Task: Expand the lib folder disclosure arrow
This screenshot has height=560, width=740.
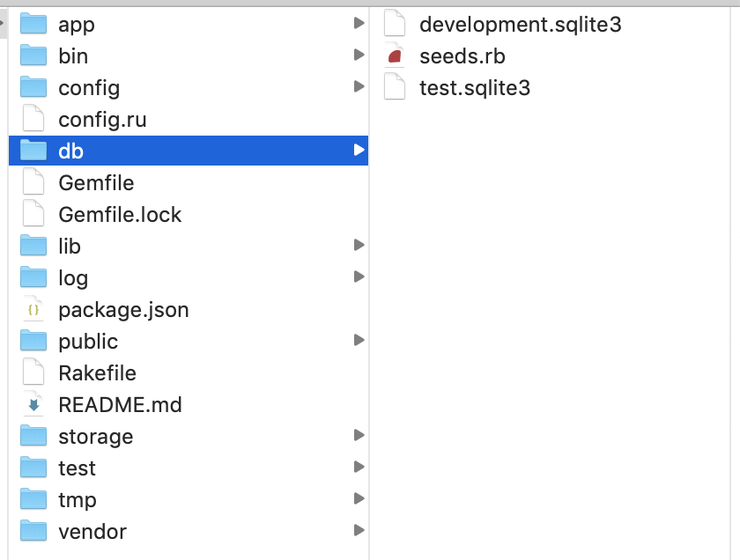Action: [x=359, y=245]
